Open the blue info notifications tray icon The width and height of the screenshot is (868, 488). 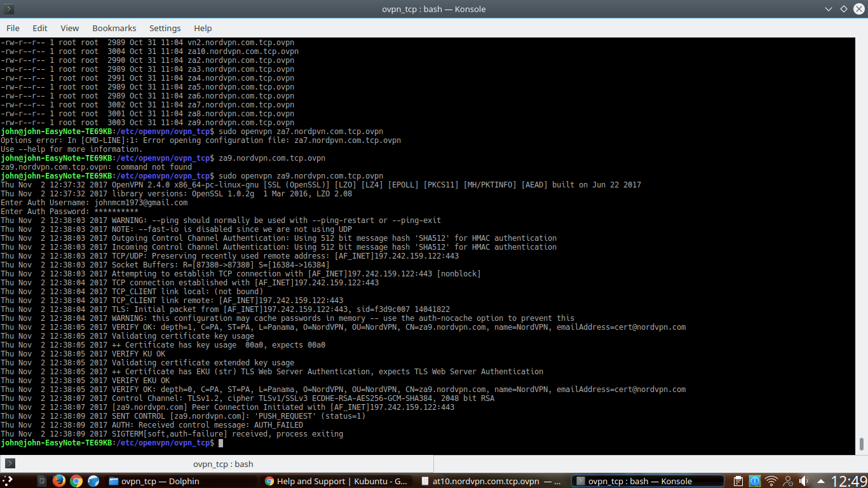[x=755, y=481]
